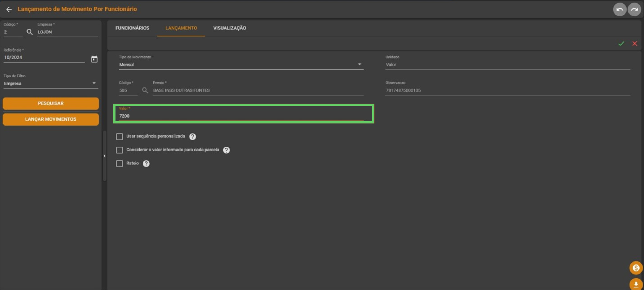The height and width of the screenshot is (290, 644).
Task: Click the orange dollar floating button
Action: 636,268
